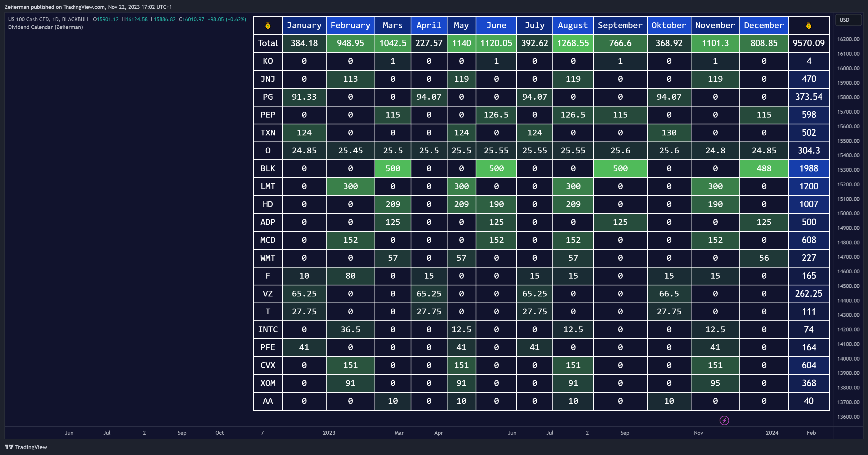Click the HD yearly total 1007
Screen dimensions: 868x455
pyautogui.click(x=809, y=204)
